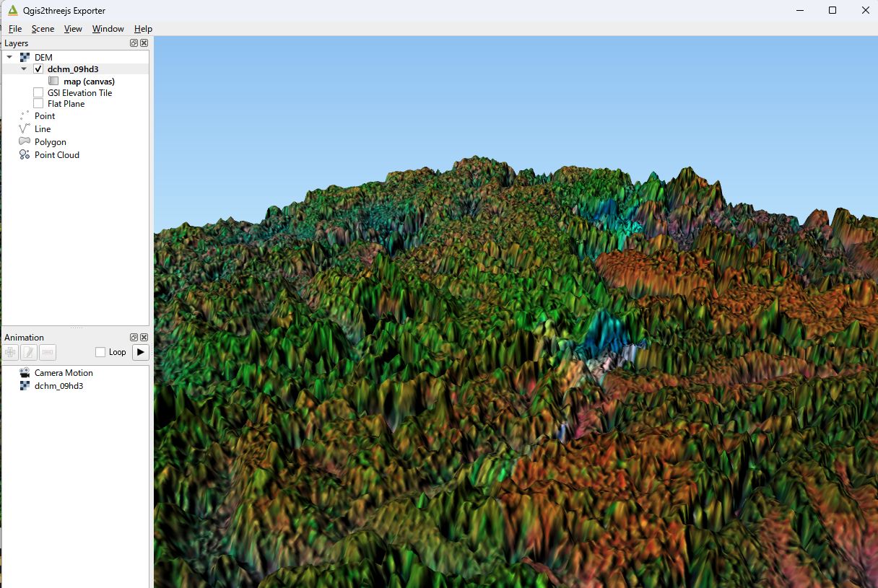Image resolution: width=878 pixels, height=588 pixels.
Task: Select 'dchm_09hd3' in Layers tree
Action: (x=73, y=69)
